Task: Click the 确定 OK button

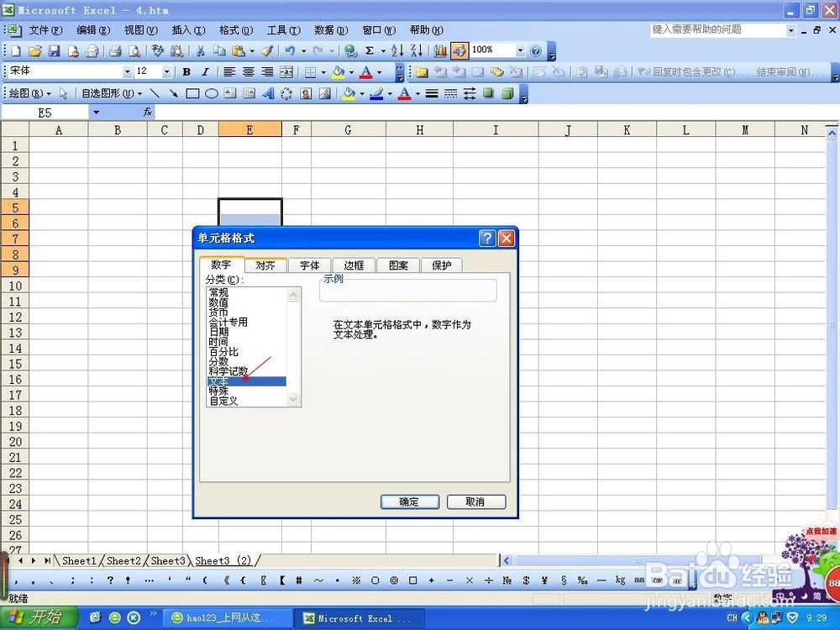Action: pos(410,502)
